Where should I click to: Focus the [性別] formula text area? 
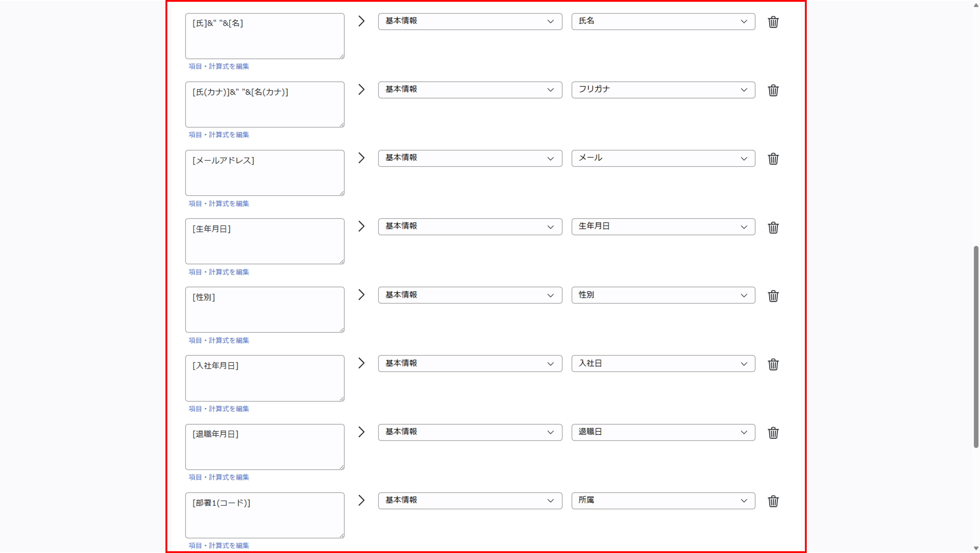click(265, 310)
